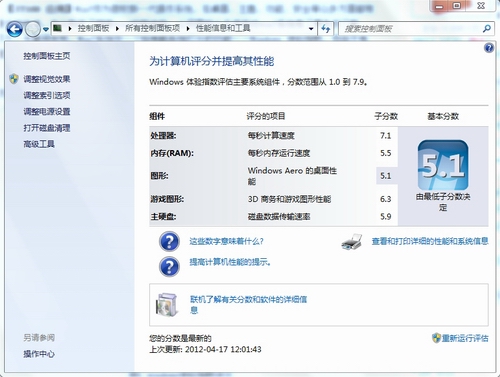Click the memory subscore 5.5
Screen dimensions: 500x377
[x=385, y=153]
